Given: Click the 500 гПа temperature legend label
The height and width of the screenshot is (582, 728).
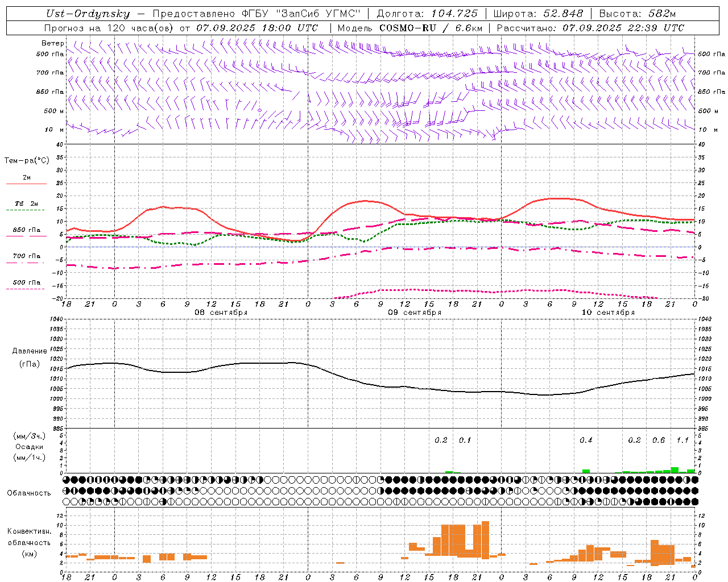Looking at the screenshot, I should point(26,282).
